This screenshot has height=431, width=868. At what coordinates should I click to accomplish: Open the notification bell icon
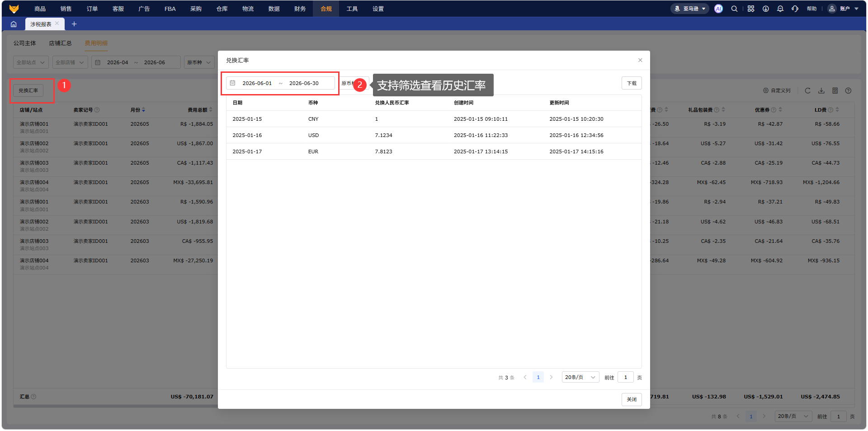(x=780, y=9)
